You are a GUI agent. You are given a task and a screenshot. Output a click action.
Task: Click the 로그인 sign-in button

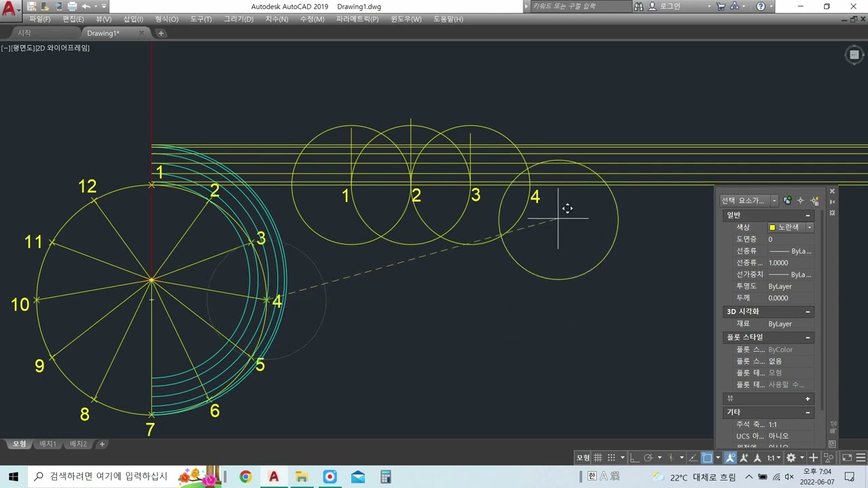click(665, 6)
